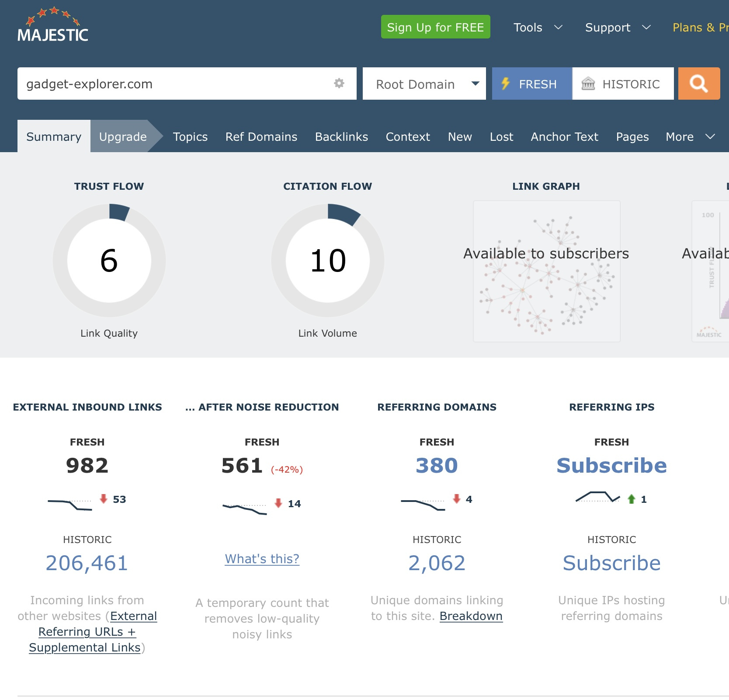Click Sign Up for FREE button
The width and height of the screenshot is (729, 700).
[x=436, y=27]
